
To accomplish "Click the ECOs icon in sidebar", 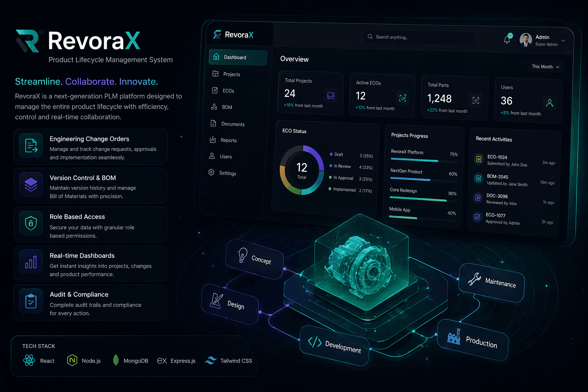I will pyautogui.click(x=215, y=90).
